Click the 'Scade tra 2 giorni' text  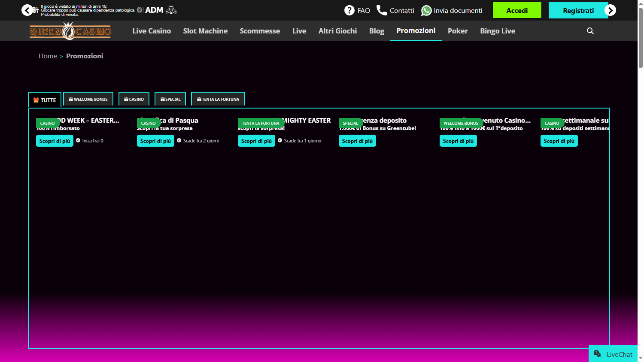(x=201, y=141)
